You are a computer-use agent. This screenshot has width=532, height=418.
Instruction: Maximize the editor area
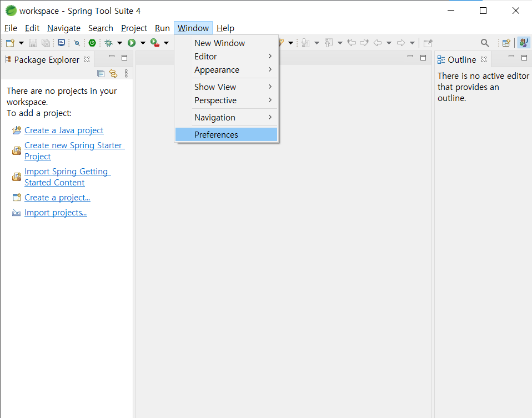point(423,58)
